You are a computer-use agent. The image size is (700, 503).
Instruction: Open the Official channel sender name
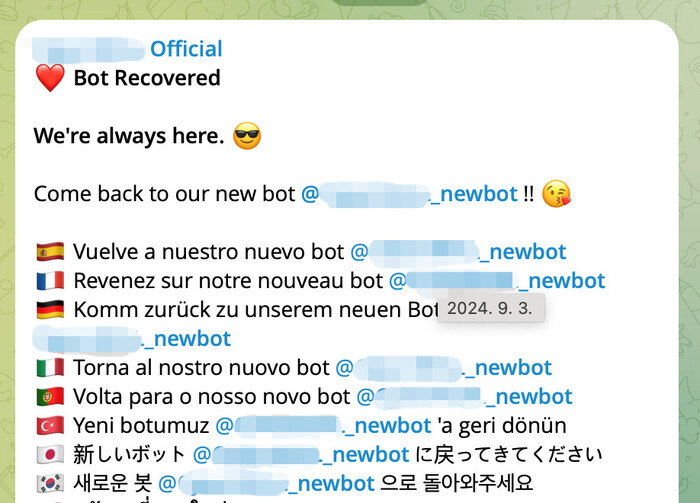127,49
